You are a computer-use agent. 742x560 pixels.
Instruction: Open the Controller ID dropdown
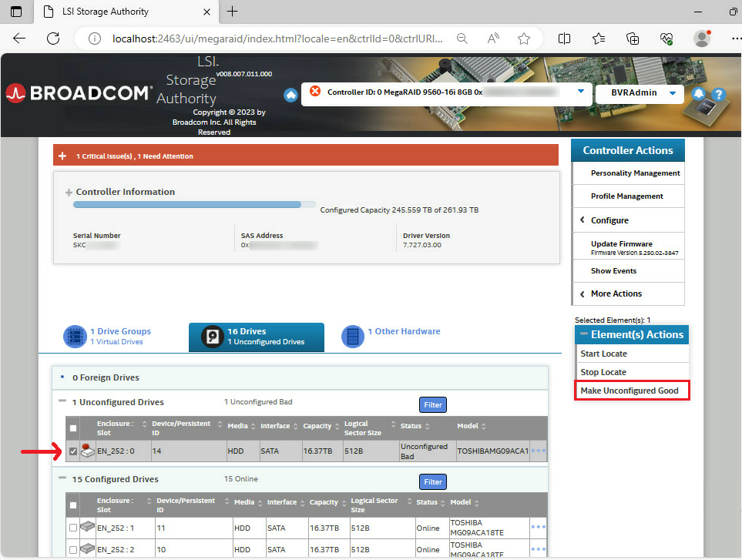(581, 92)
